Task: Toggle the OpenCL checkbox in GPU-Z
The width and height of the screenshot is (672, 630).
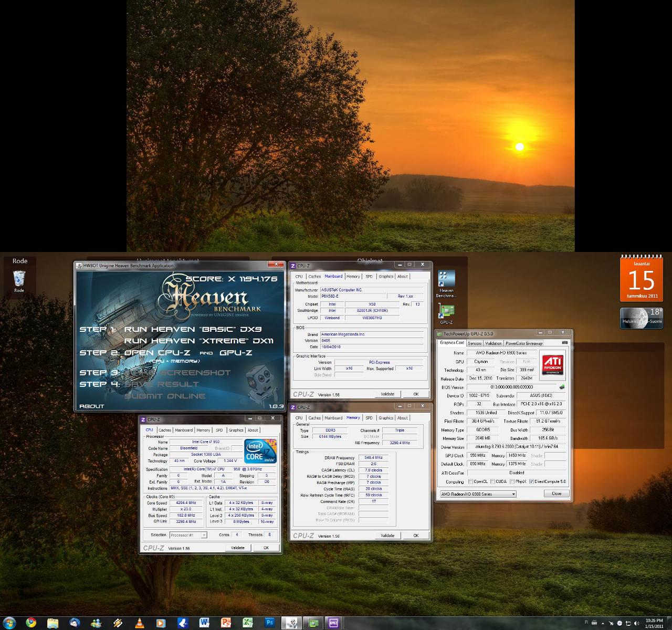Action: [470, 481]
